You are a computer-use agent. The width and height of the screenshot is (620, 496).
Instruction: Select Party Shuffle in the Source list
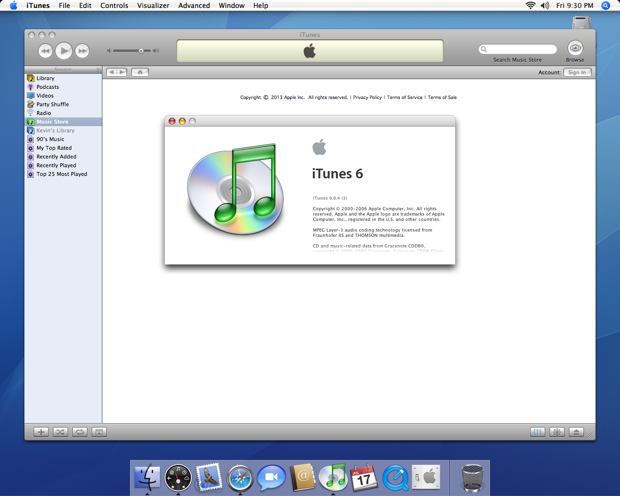63,104
